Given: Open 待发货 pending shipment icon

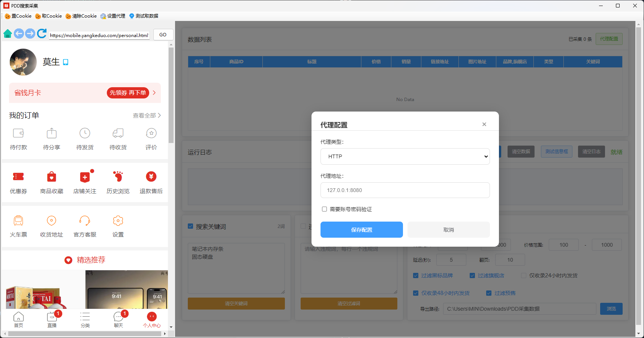Looking at the screenshot, I should click(x=85, y=133).
